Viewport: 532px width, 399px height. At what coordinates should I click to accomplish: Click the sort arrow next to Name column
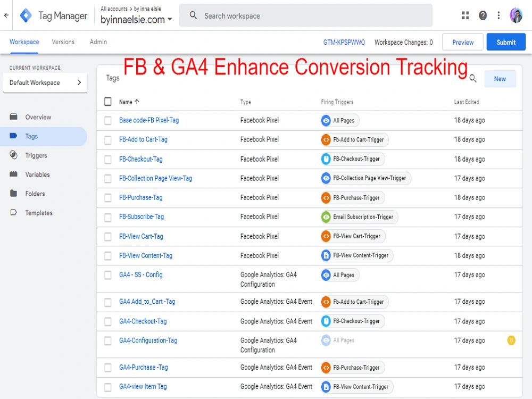[x=137, y=102]
